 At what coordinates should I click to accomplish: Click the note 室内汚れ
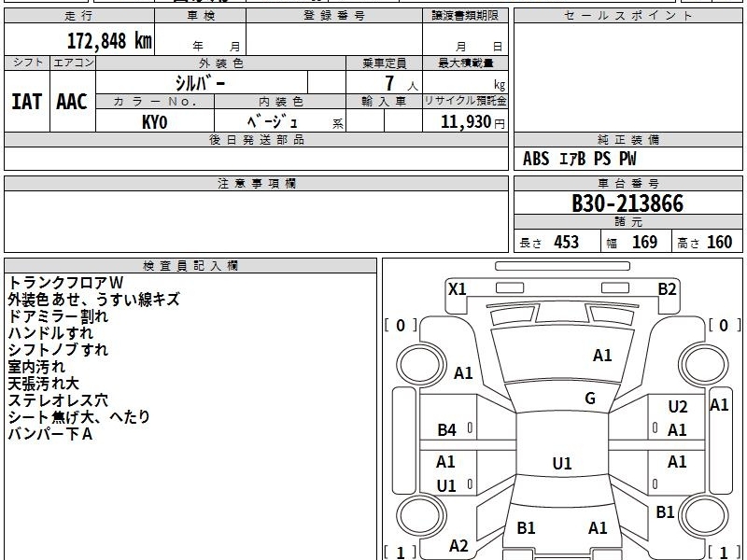click(x=36, y=367)
